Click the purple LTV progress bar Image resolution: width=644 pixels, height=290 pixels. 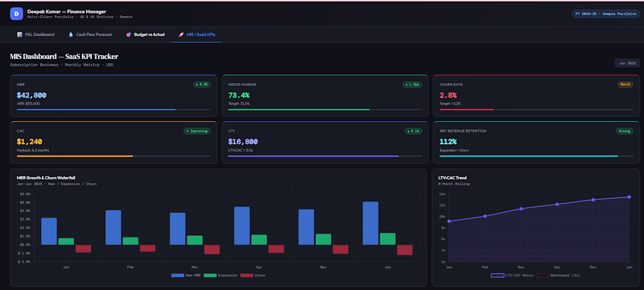[313, 156]
